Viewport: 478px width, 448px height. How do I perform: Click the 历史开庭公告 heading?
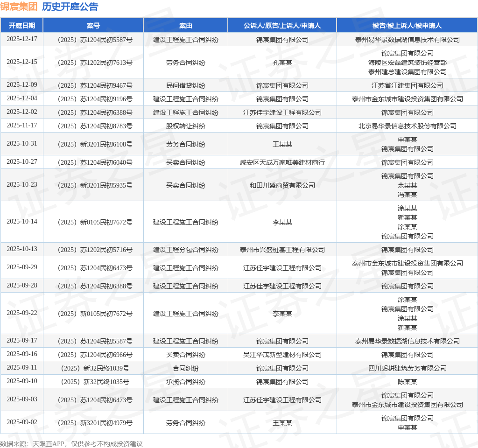[70, 7]
